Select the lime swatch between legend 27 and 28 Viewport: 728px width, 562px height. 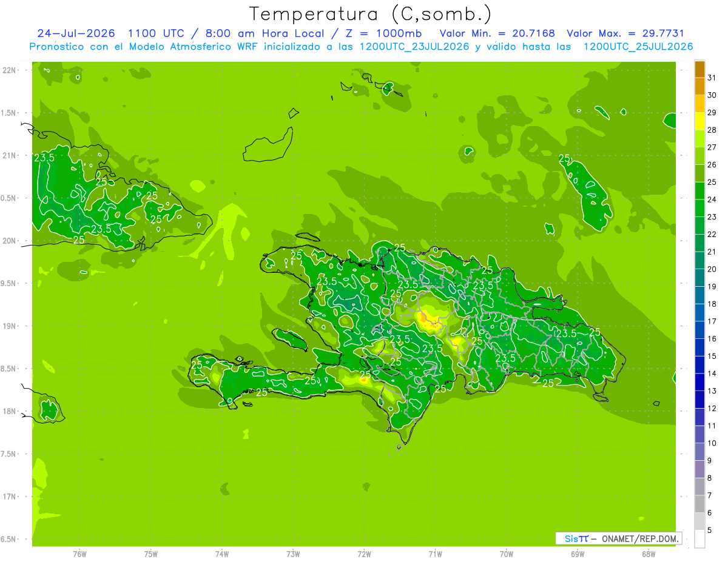tap(699, 139)
